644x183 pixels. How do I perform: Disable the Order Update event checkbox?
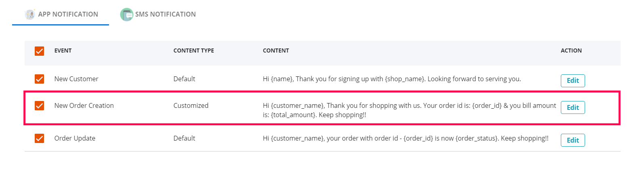tap(39, 139)
